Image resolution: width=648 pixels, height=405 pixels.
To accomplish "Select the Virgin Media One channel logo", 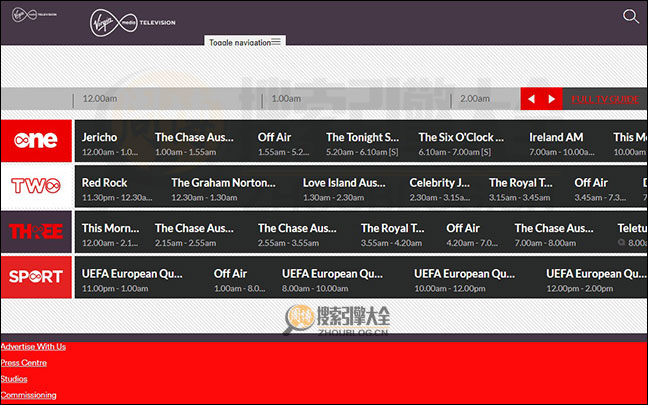I will coord(36,141).
